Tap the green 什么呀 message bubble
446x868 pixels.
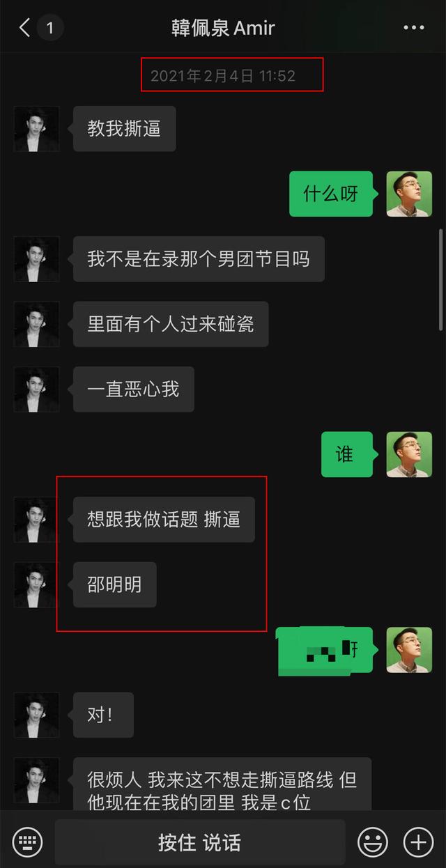point(330,194)
